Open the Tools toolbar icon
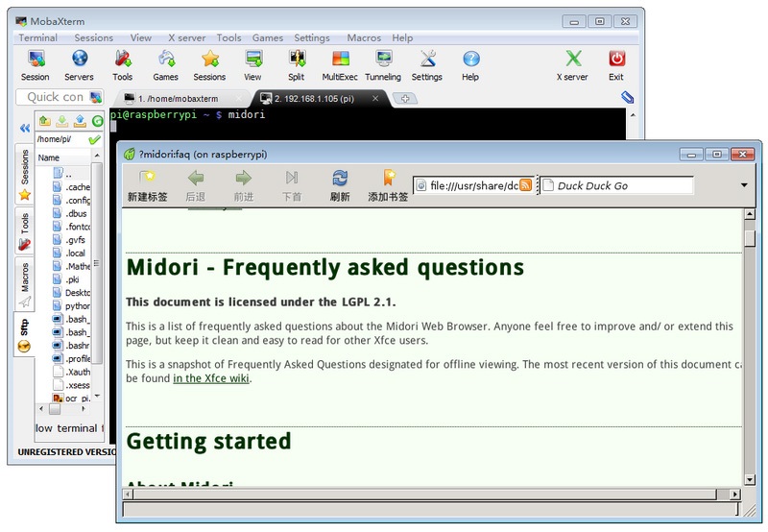The image size is (768, 532). coord(123,65)
